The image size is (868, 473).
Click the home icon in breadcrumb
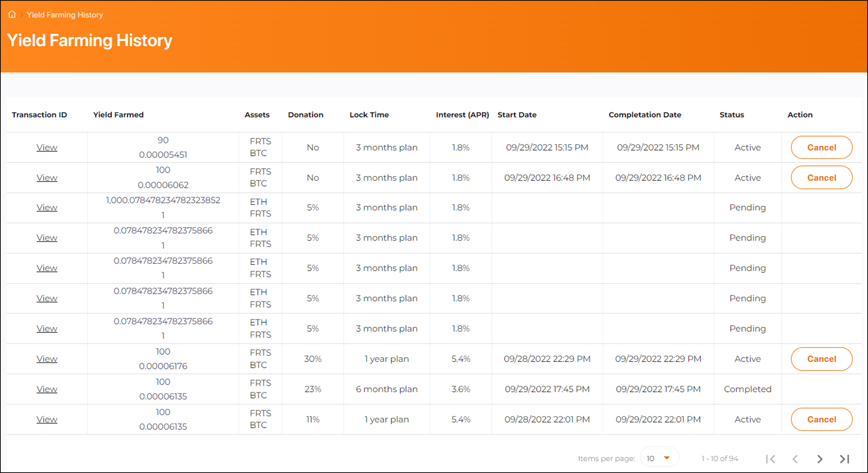pyautogui.click(x=12, y=14)
